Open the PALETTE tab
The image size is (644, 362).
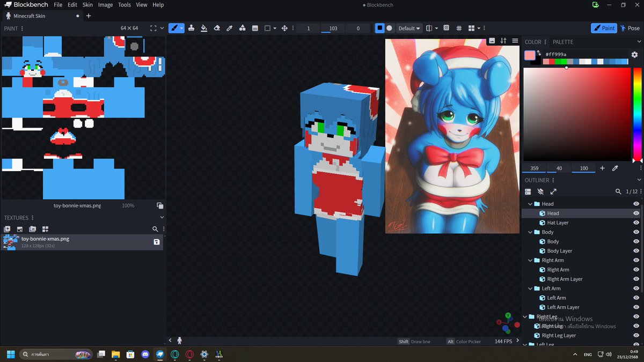click(x=563, y=42)
